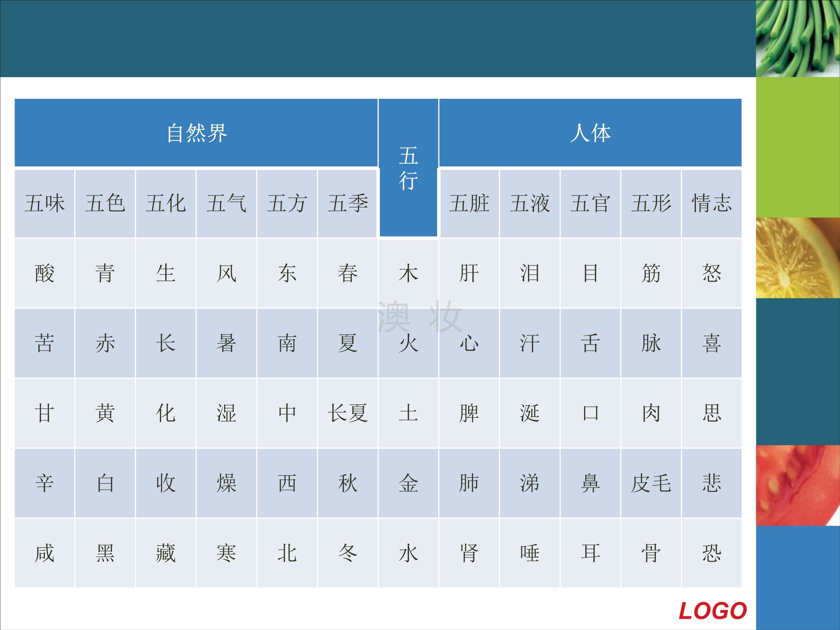Select the 五味 column header

tap(45, 203)
